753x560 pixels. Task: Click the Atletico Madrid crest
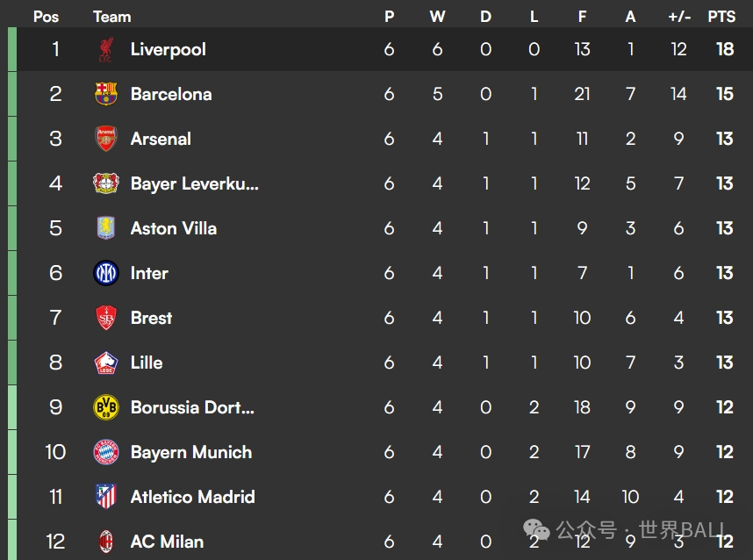[x=106, y=497]
